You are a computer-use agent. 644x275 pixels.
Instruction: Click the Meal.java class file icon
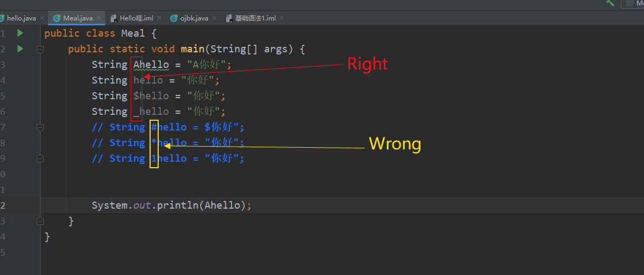click(57, 18)
